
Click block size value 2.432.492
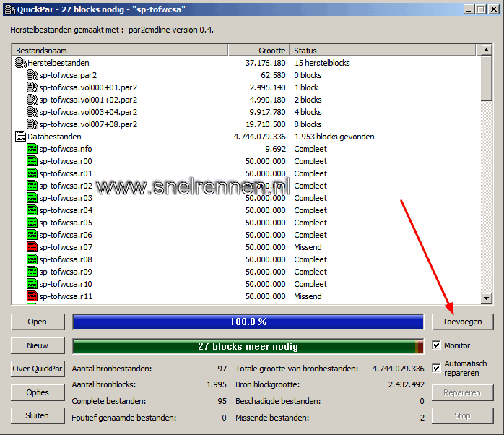(x=407, y=384)
